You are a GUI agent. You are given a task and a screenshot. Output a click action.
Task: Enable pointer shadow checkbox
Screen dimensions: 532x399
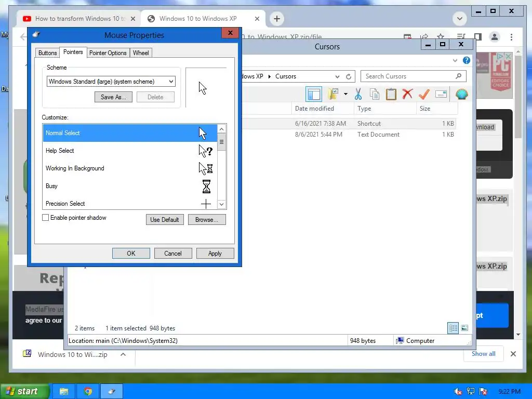click(x=46, y=218)
